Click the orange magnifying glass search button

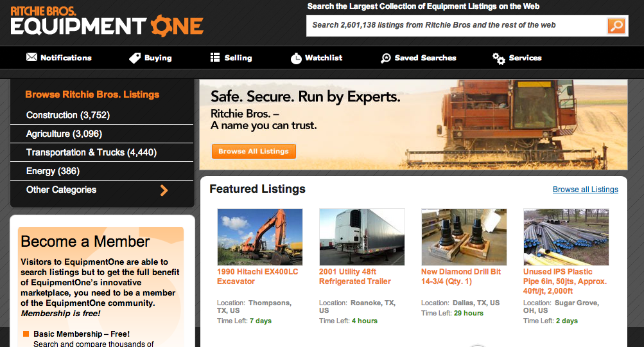click(x=616, y=26)
